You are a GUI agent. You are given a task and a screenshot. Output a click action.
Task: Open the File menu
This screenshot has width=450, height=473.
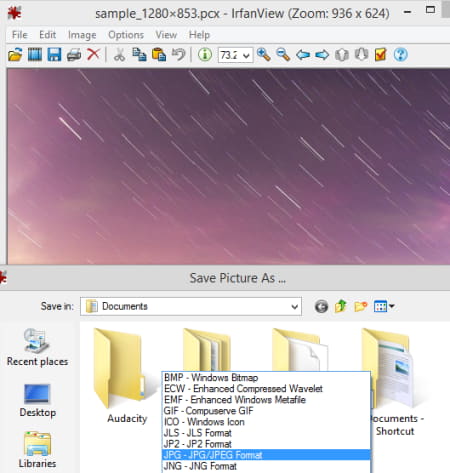click(x=19, y=35)
